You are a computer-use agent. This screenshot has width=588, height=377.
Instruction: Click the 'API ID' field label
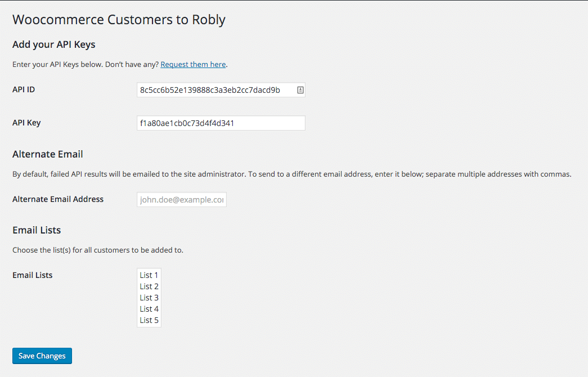[24, 89]
